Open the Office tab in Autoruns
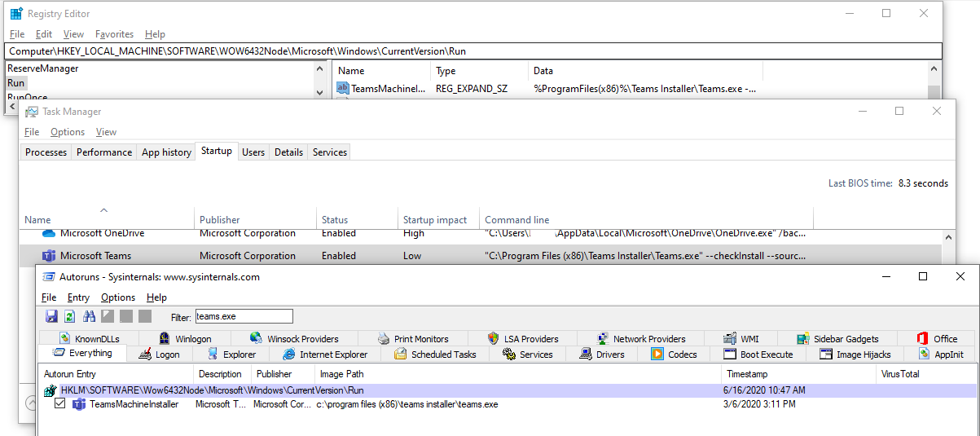 point(937,338)
